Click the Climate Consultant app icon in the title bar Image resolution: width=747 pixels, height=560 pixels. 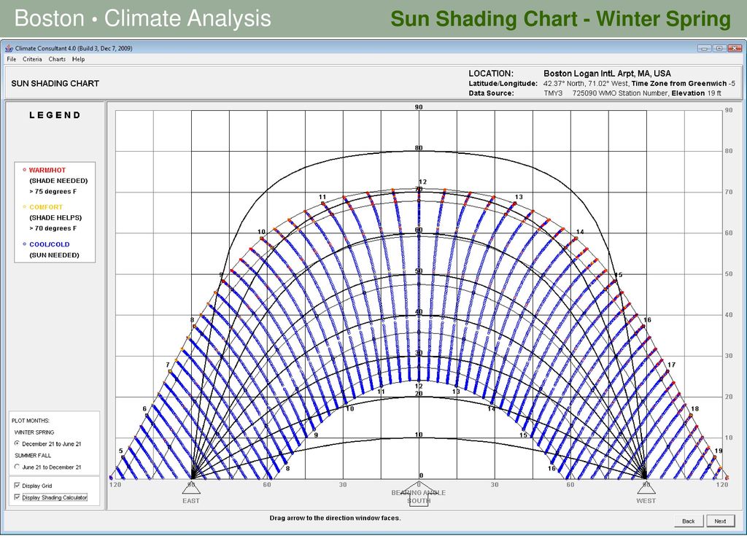tap(9, 48)
